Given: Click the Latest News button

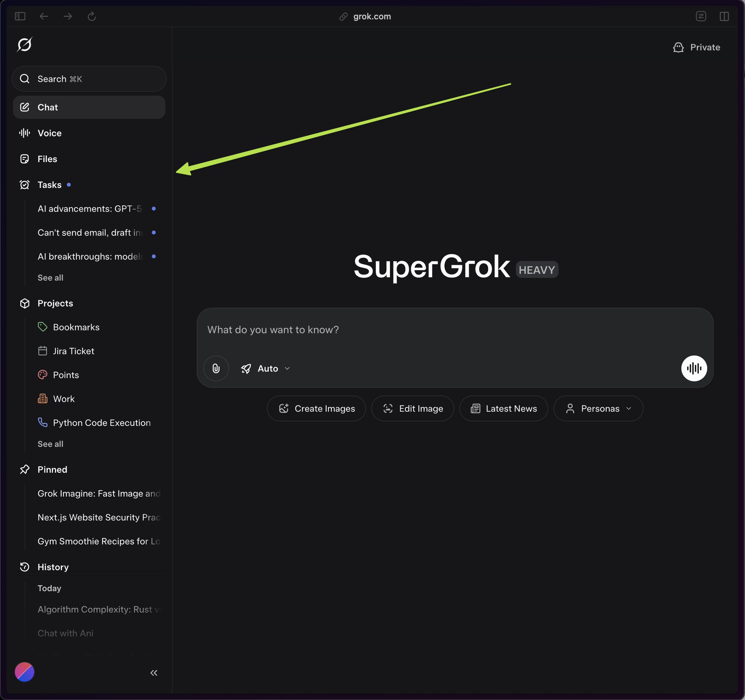Looking at the screenshot, I should [x=503, y=409].
